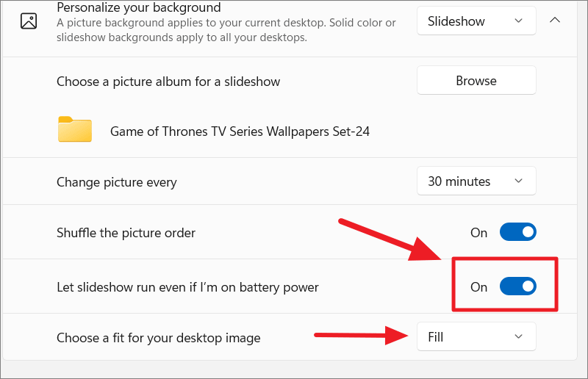This screenshot has height=379, width=588.
Task: Click the yellow folder icon
Action: click(x=75, y=129)
